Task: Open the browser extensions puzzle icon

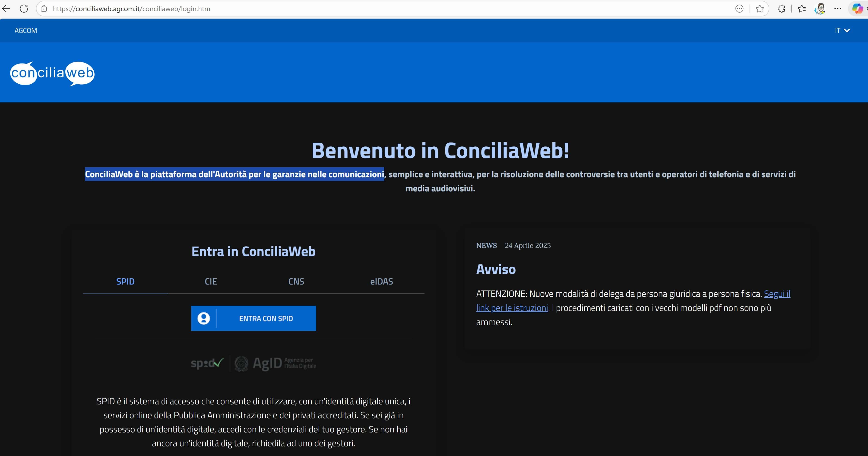Action: point(781,9)
